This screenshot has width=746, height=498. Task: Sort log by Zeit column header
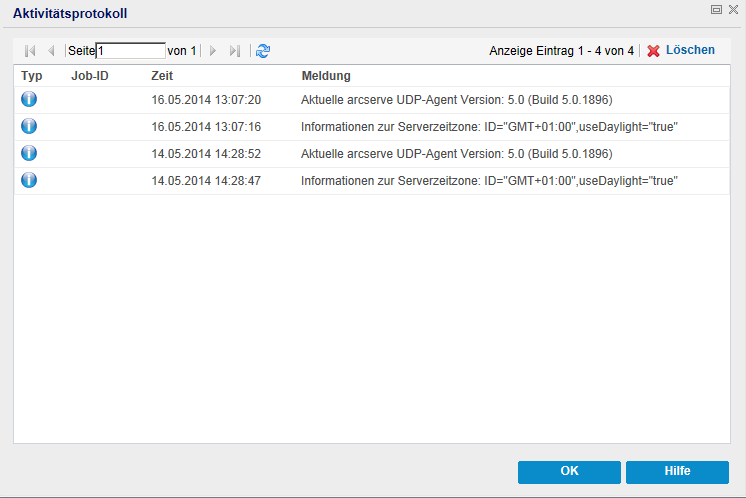click(x=162, y=76)
